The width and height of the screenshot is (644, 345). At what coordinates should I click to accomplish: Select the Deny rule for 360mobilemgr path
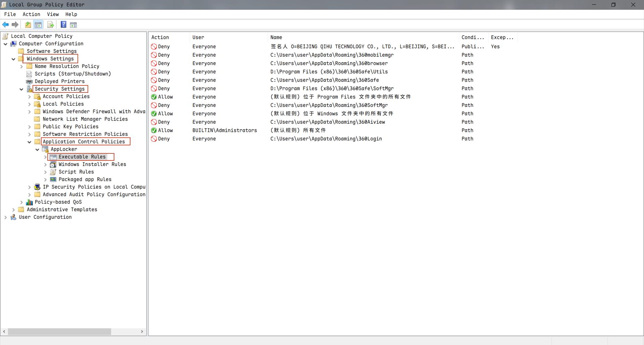point(333,55)
